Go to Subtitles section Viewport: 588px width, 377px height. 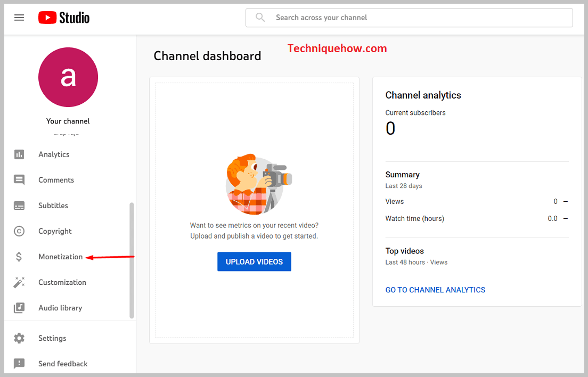pos(53,206)
